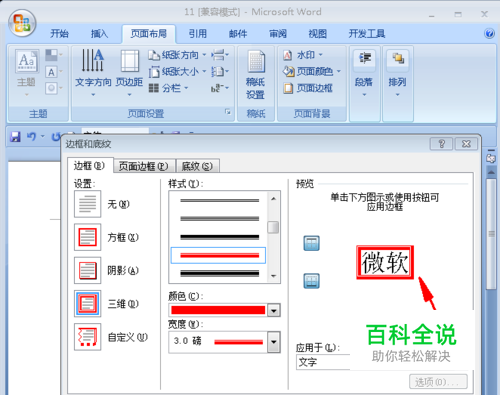Viewport: 500px width, 395px height.
Task: Click Page Borders (页面边框) button
Action: click(x=308, y=88)
